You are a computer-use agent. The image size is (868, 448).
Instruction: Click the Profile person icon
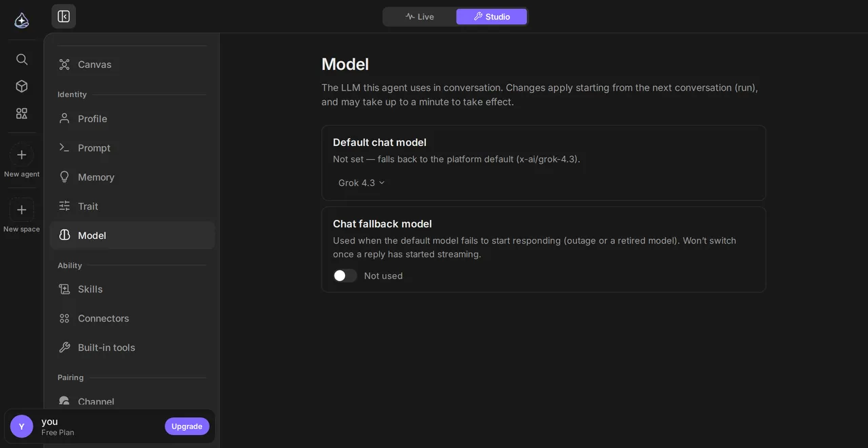(64, 119)
